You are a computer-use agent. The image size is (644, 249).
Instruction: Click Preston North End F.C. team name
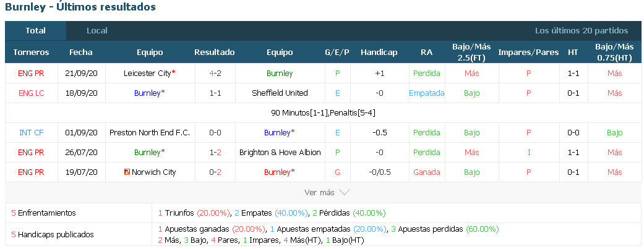150,132
